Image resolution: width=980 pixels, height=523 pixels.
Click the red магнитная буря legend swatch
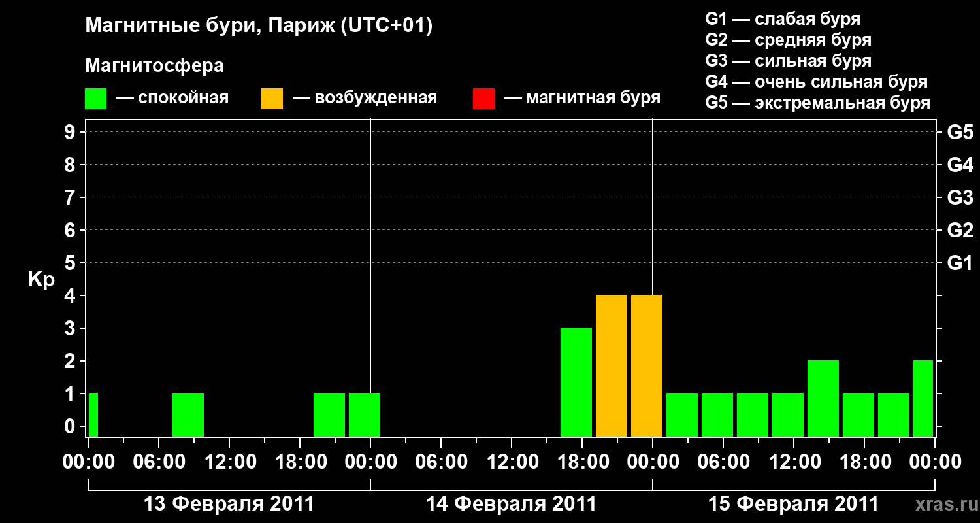point(483,99)
